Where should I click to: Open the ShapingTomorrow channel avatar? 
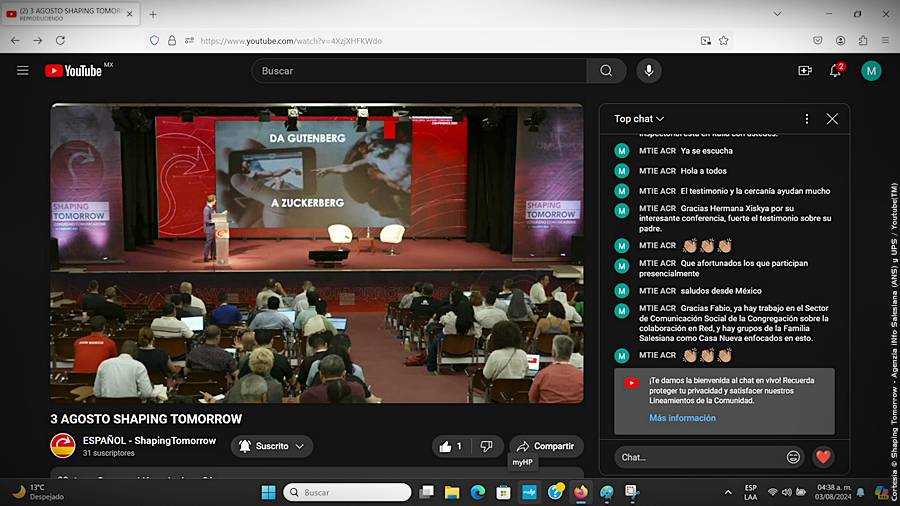[63, 446]
